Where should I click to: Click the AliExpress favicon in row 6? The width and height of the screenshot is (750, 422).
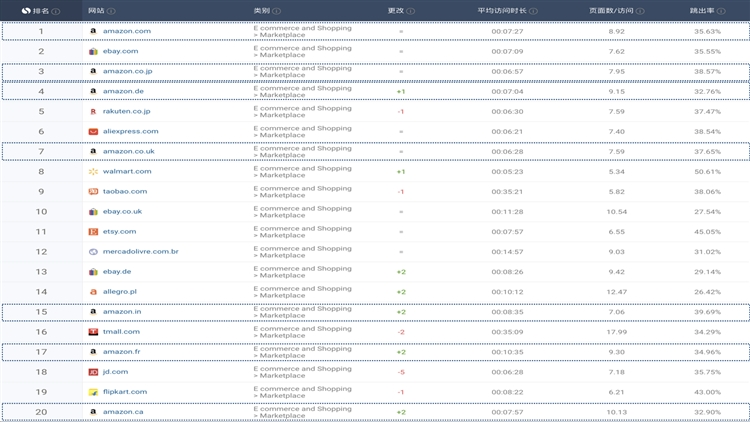93,131
